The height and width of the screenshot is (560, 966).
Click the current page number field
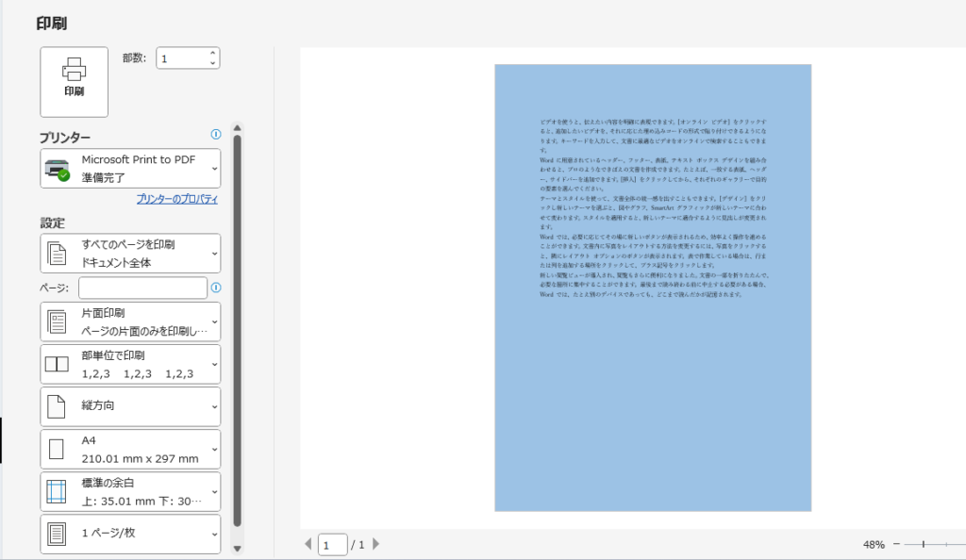pos(333,545)
